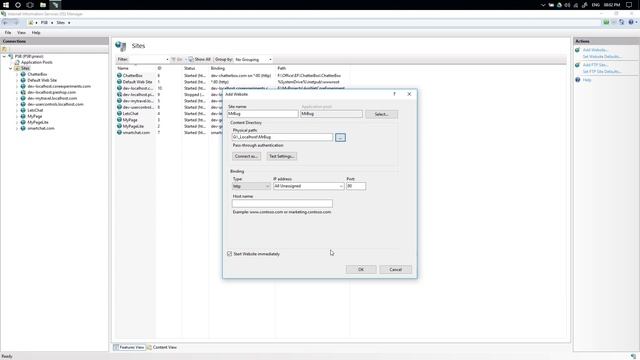This screenshot has height=360, width=640.
Task: Click the Set Website Defaults link
Action: coord(602,57)
